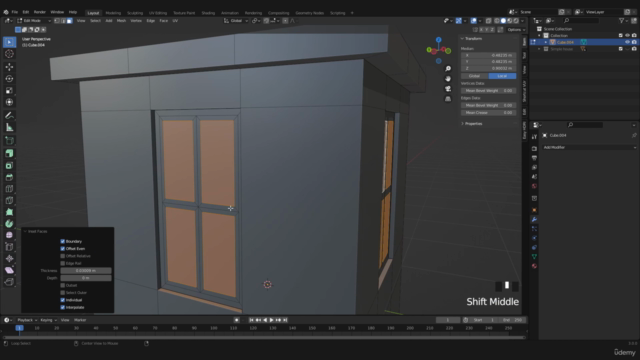640x360 pixels.
Task: Select the Bevel tool
Action: click(9, 177)
